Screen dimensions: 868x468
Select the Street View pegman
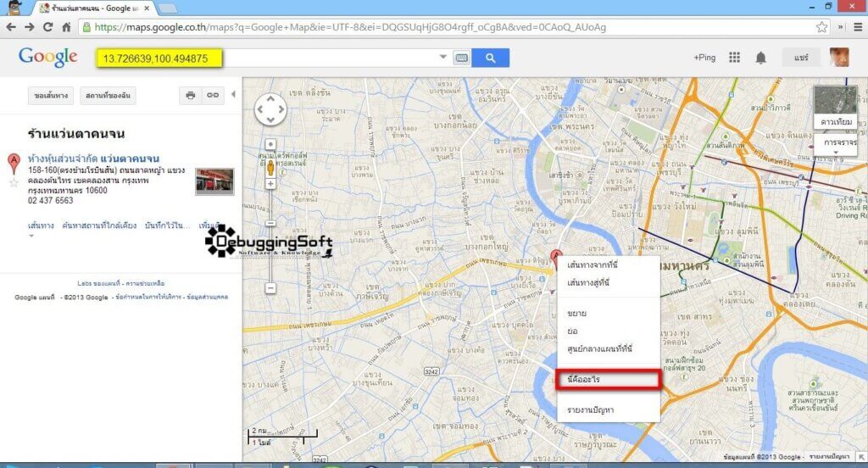coord(270,169)
